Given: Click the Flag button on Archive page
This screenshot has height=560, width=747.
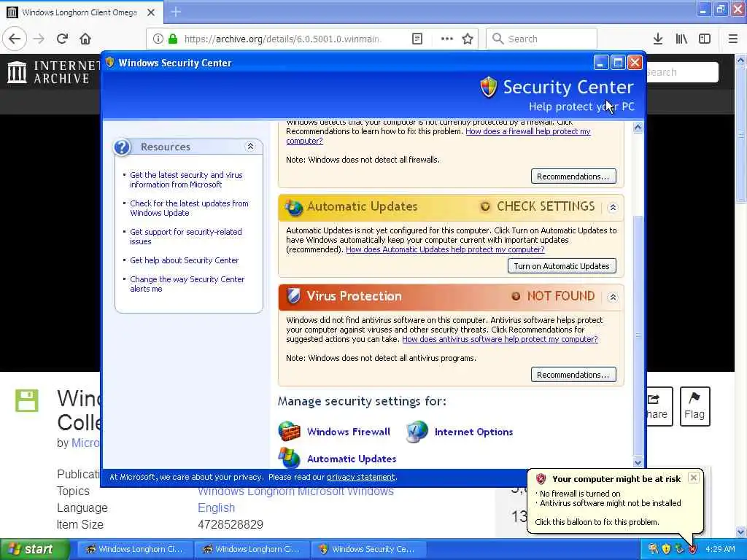Looking at the screenshot, I should (694, 406).
